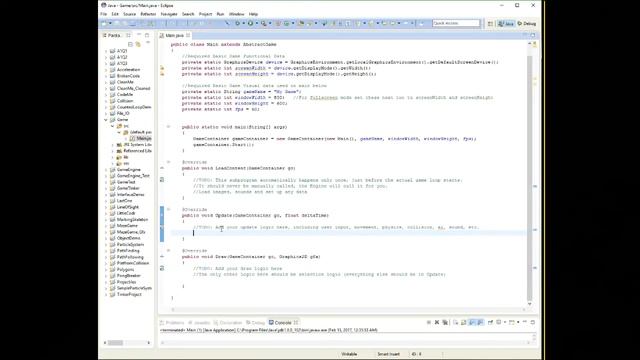
Task: Select the ParticleSystem project
Action: coord(130,244)
